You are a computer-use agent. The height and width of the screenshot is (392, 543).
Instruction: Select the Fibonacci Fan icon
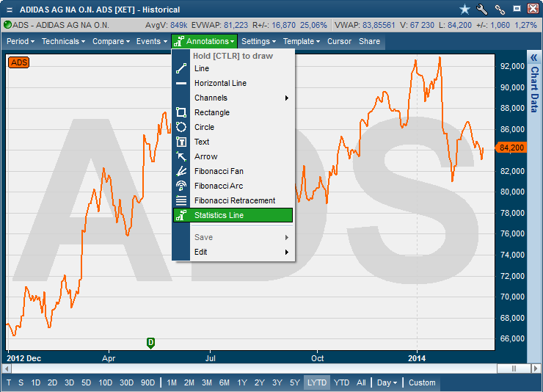pyautogui.click(x=181, y=171)
